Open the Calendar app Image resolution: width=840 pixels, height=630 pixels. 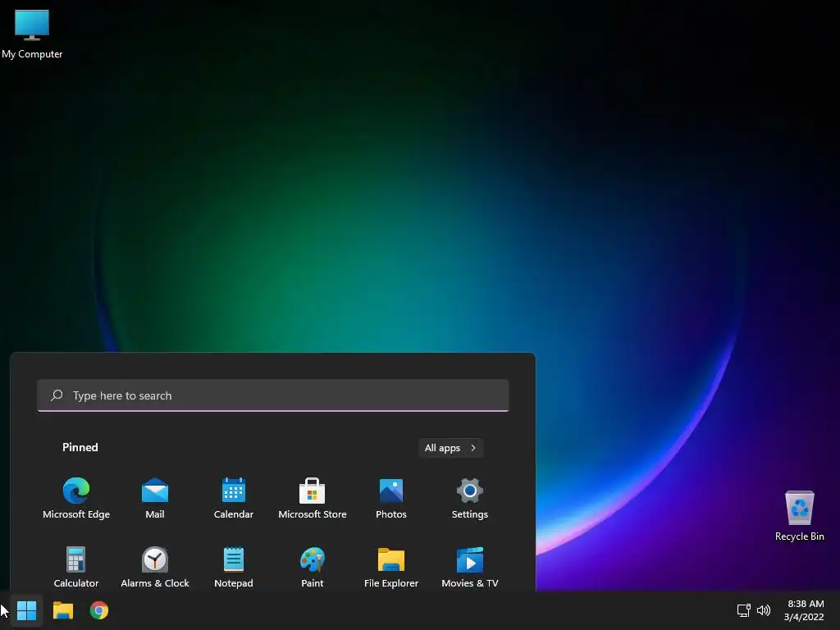pos(234,498)
